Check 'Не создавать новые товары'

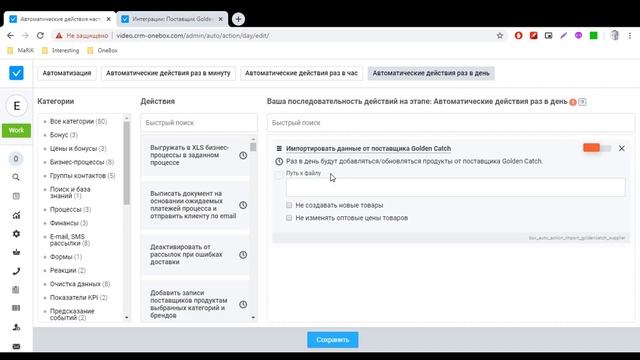[289, 205]
